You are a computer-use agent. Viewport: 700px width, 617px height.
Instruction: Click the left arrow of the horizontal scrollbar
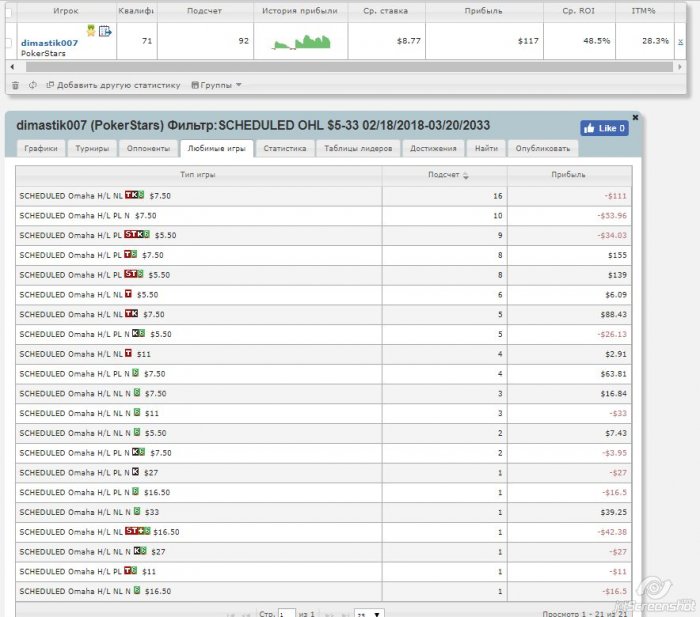tap(12, 67)
